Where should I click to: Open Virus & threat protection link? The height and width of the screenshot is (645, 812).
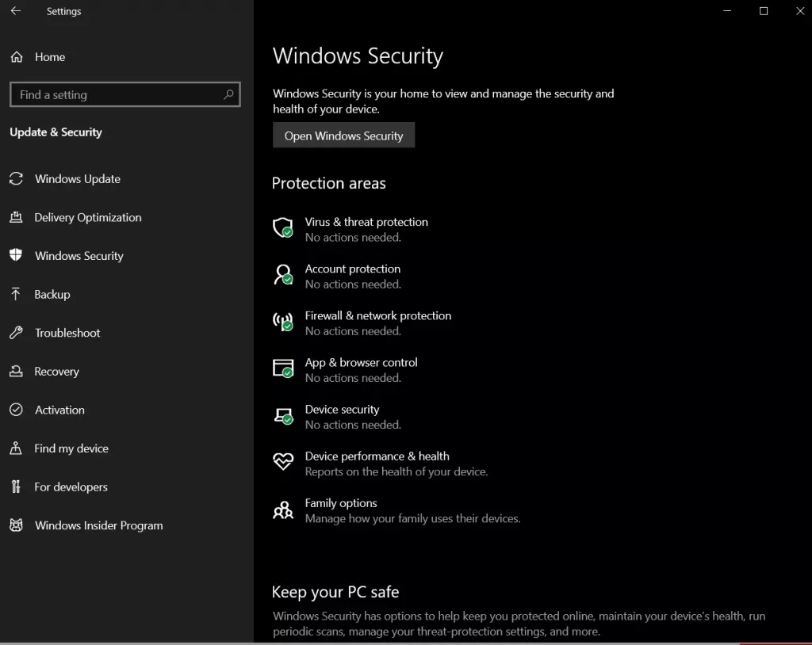coord(366,222)
